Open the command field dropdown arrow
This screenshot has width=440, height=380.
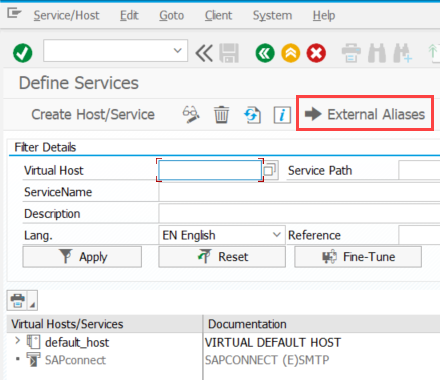pos(178,51)
